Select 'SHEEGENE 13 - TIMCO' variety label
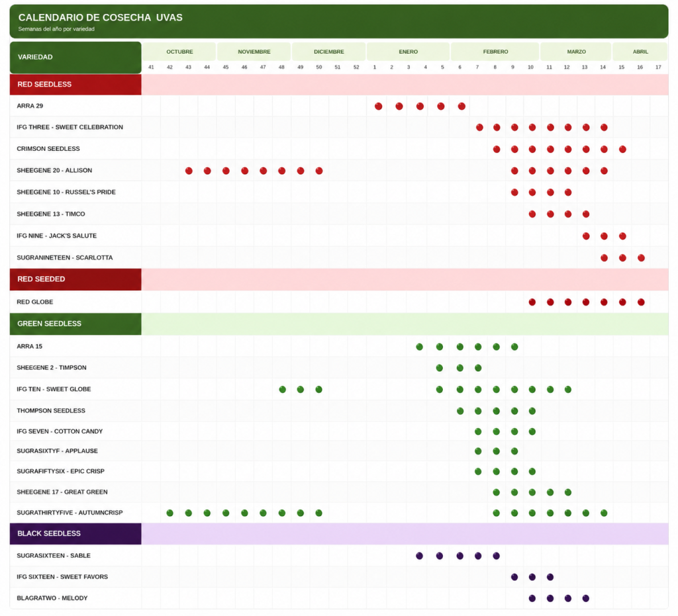678x616 pixels. click(51, 214)
